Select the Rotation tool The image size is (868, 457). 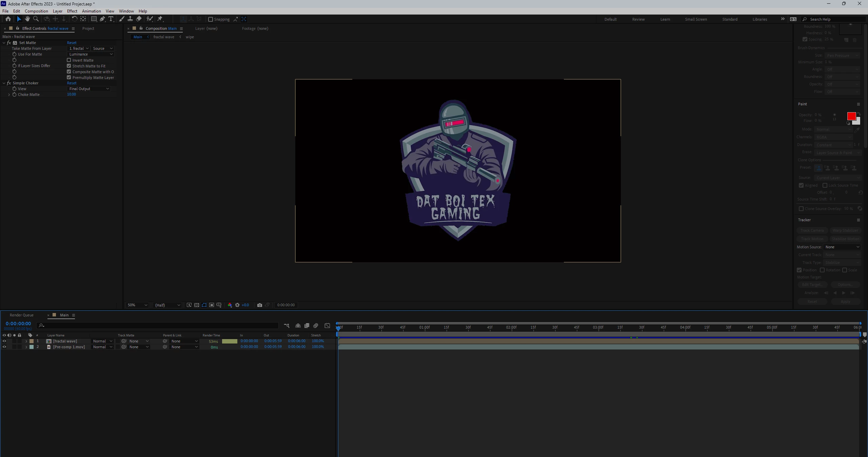pos(74,19)
